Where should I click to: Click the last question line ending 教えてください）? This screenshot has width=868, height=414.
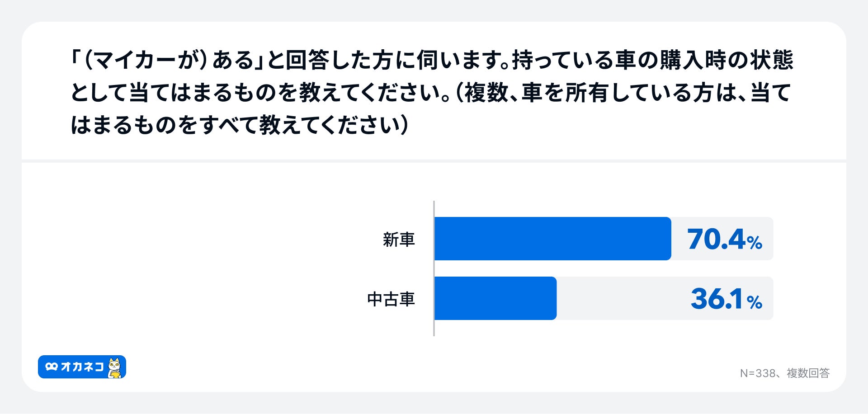(x=240, y=125)
